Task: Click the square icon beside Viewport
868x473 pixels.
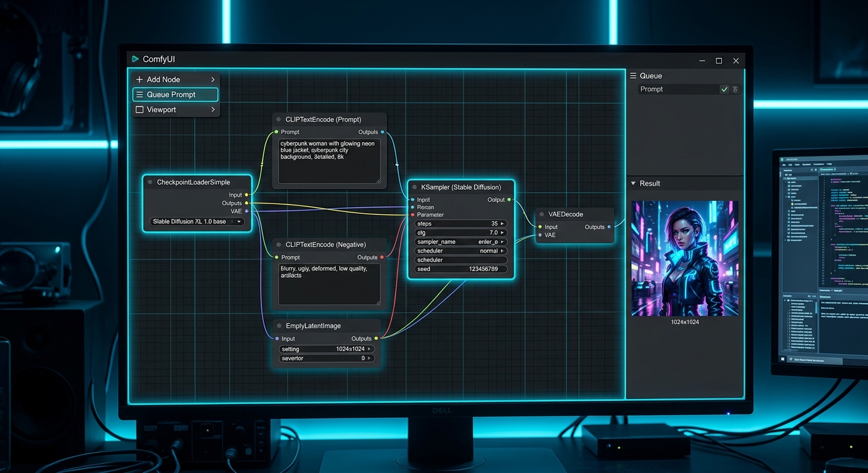Action: (139, 110)
